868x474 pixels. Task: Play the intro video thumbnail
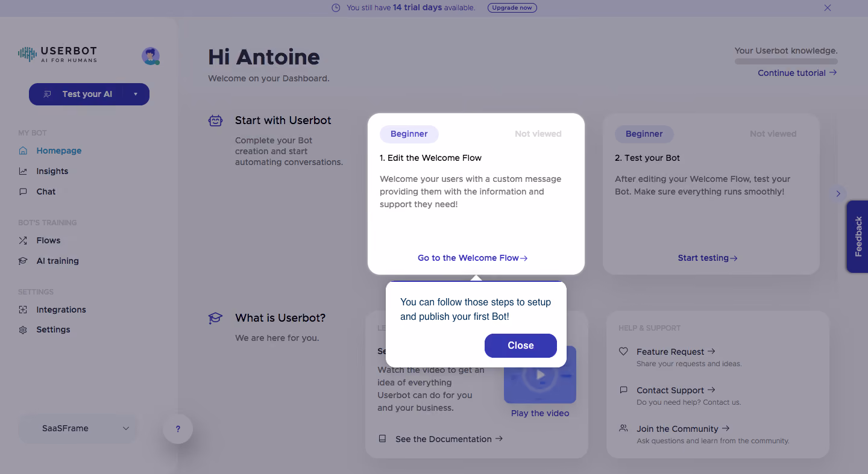click(540, 375)
